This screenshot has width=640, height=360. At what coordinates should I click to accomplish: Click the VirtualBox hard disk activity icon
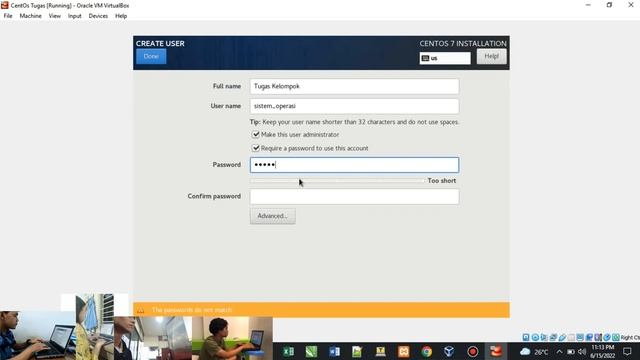[526, 337]
